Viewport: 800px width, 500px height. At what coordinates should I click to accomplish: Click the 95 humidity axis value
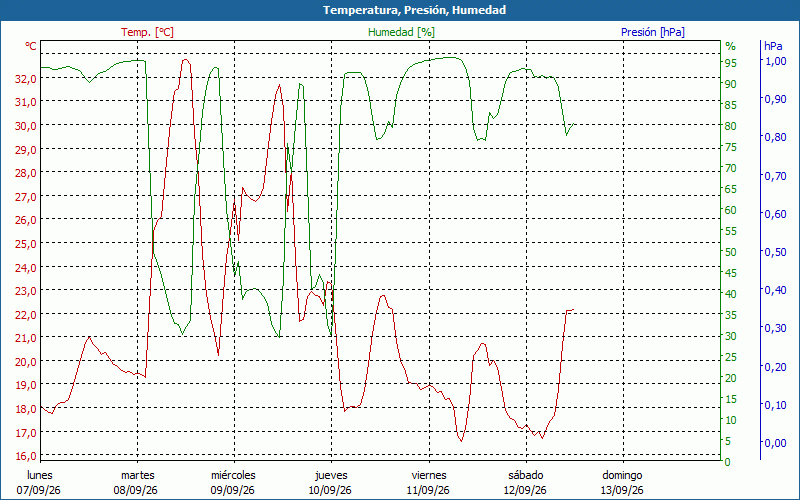(x=731, y=63)
